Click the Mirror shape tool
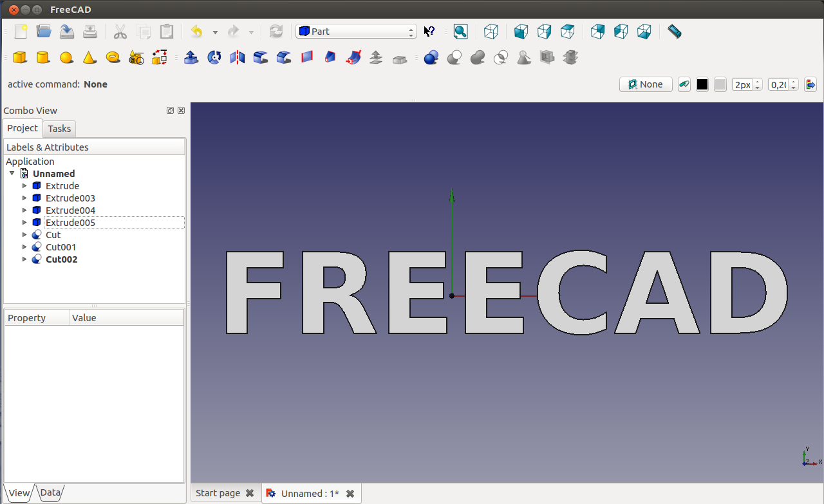Screen dimensions: 824x504 pyautogui.click(x=238, y=58)
